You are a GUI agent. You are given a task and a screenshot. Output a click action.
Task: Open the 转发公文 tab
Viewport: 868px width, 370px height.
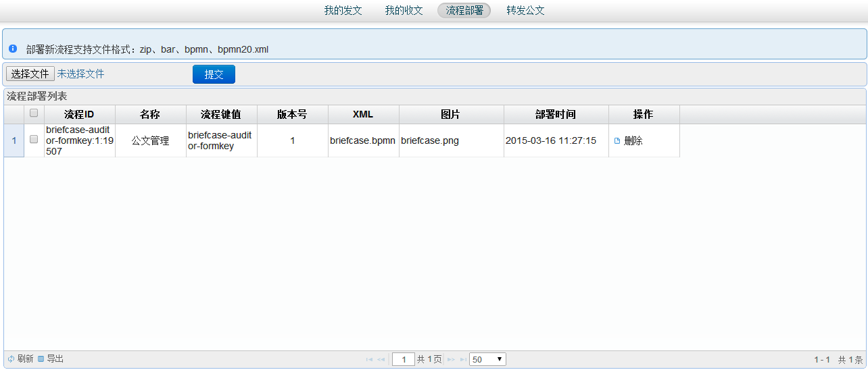click(x=525, y=10)
